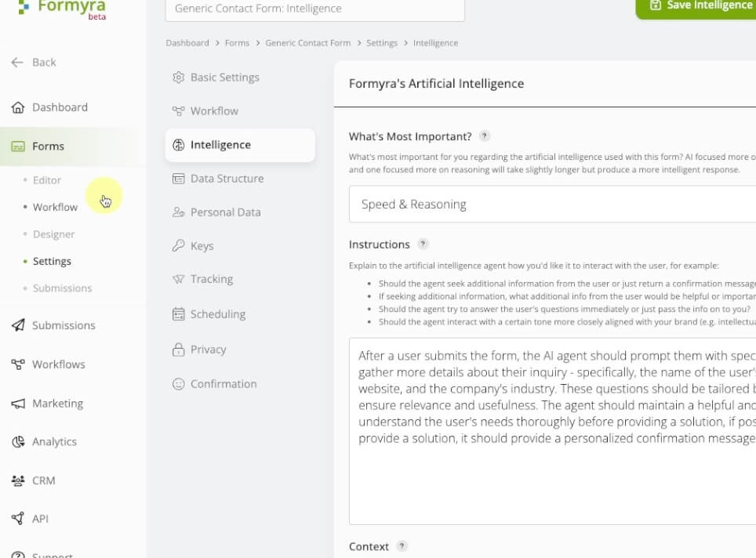Click the Privacy padlock icon
This screenshot has width=756, height=558.
[x=178, y=350]
